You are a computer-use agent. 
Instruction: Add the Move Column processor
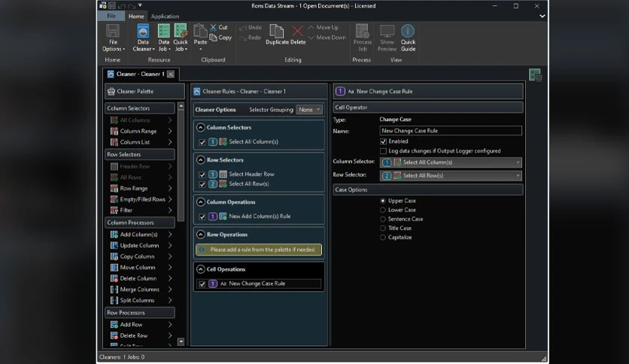(x=140, y=268)
